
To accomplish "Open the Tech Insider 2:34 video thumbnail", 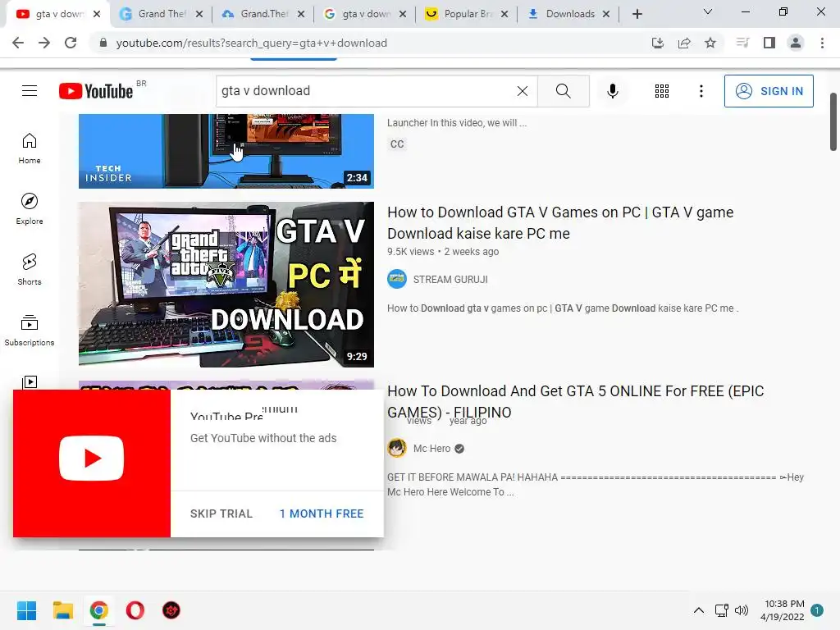I will pos(226,151).
